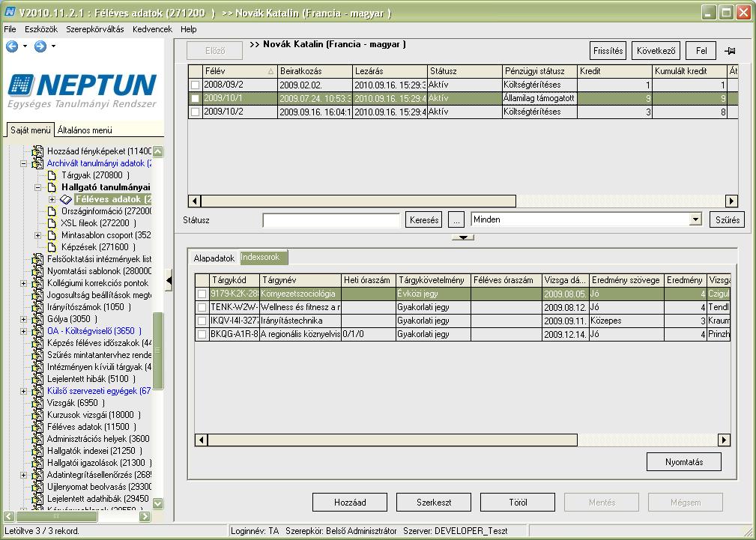The height and width of the screenshot is (540, 756).
Task: Collapse the upper panel with the small down arrow
Action: 463,237
